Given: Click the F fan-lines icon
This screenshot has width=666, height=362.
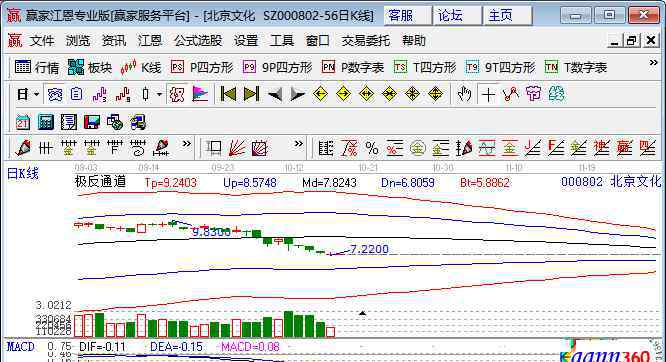Looking at the screenshot, I should 556,148.
